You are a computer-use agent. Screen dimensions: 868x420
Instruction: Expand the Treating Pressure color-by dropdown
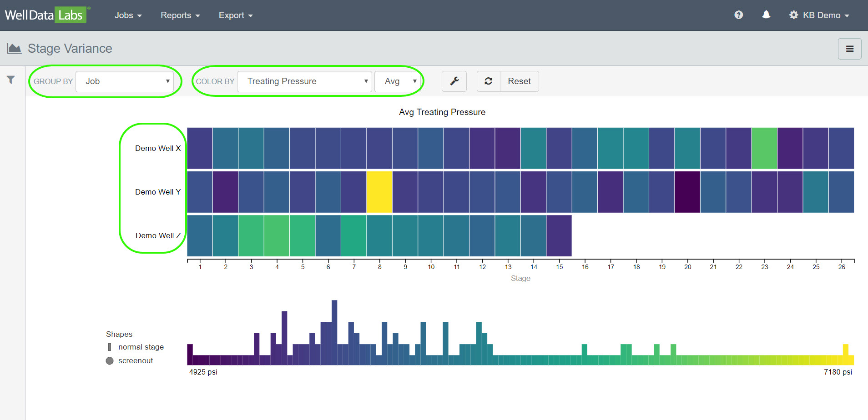tap(304, 81)
